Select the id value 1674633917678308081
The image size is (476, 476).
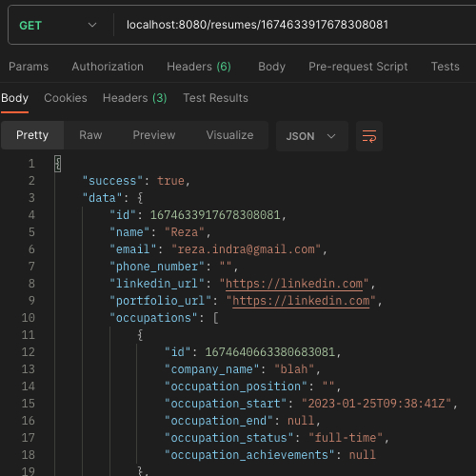point(215,215)
